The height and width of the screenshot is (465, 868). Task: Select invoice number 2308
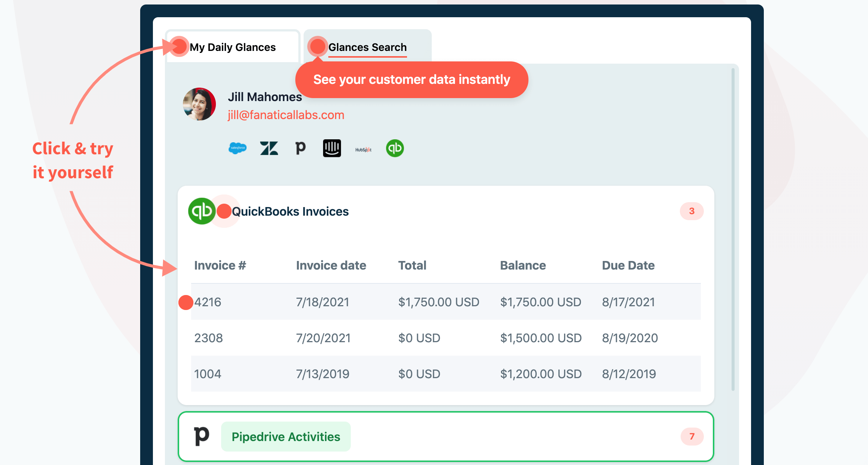(208, 338)
